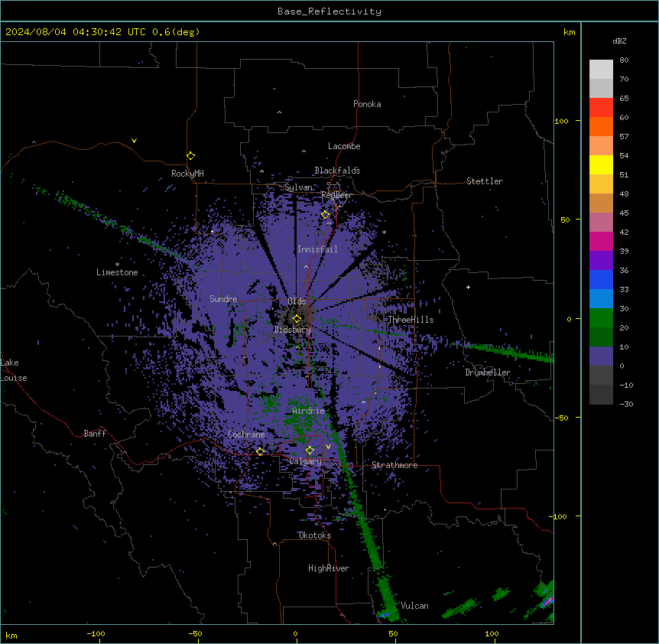Select the Ponoka city label

(x=367, y=104)
